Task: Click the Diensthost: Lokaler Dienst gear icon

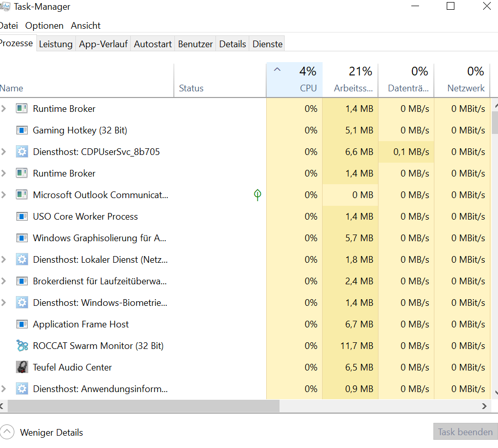Action: 22,260
